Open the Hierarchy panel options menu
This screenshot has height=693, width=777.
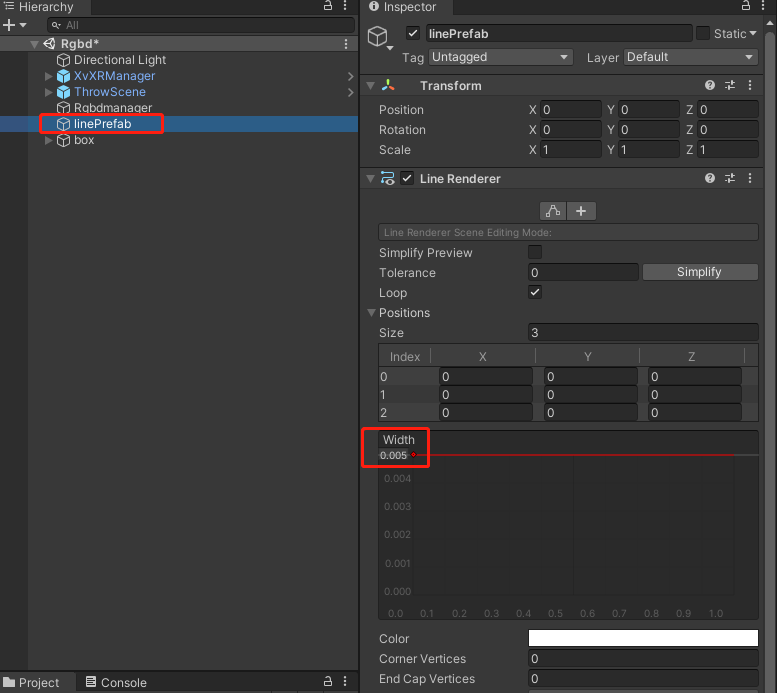pos(345,6)
